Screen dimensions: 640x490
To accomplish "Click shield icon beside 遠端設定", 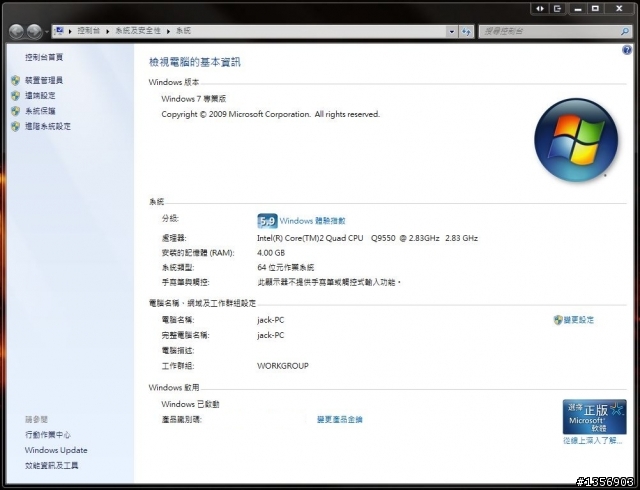I will (x=16, y=96).
